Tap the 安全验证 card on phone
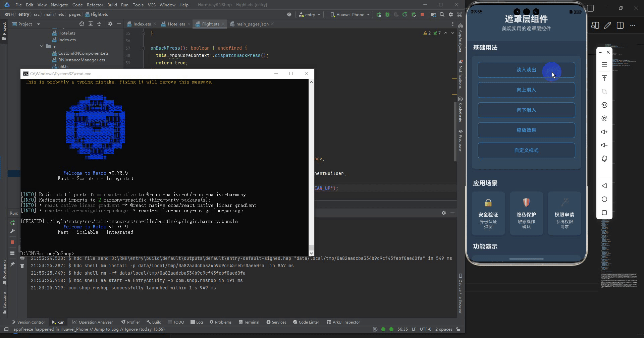644x338 pixels. pos(488,213)
